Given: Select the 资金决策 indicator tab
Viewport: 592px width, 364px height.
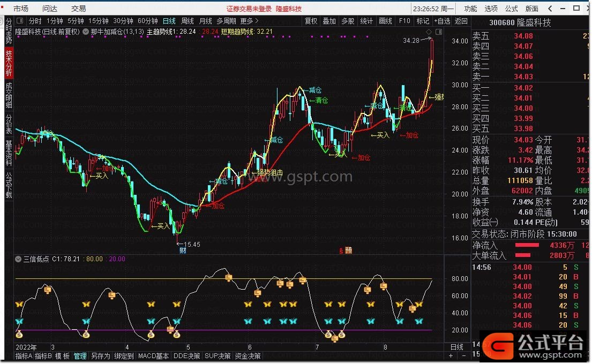Looking at the screenshot, I should tap(248, 356).
